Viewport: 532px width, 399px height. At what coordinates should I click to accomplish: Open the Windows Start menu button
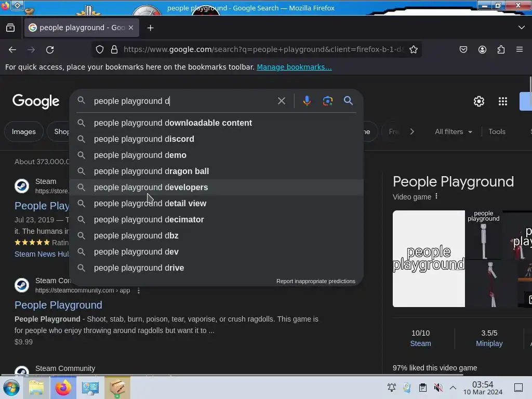[x=11, y=388]
